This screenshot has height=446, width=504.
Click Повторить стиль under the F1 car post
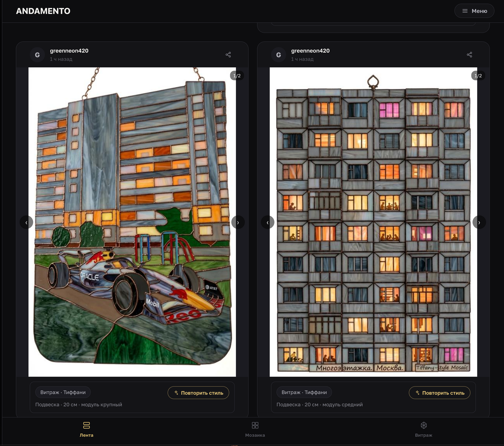click(x=198, y=393)
